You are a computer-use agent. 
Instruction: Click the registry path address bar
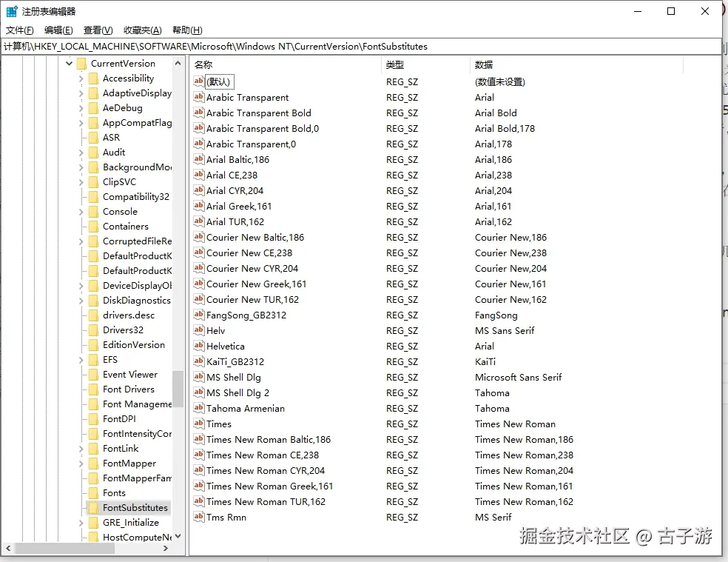pyautogui.click(x=361, y=47)
